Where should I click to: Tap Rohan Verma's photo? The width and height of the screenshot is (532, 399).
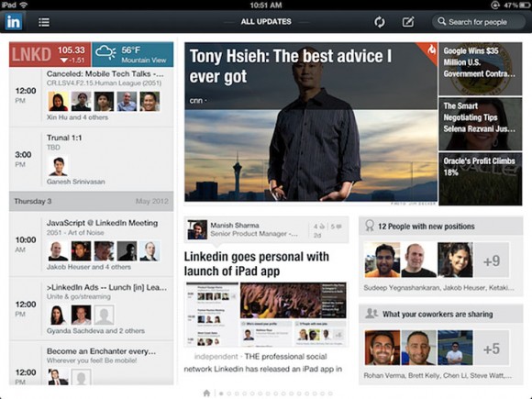coord(382,349)
